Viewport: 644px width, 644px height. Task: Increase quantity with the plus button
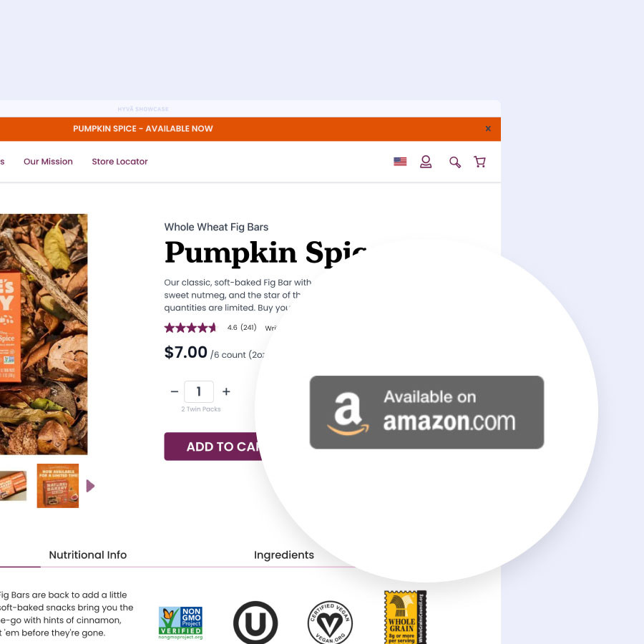[x=226, y=391]
